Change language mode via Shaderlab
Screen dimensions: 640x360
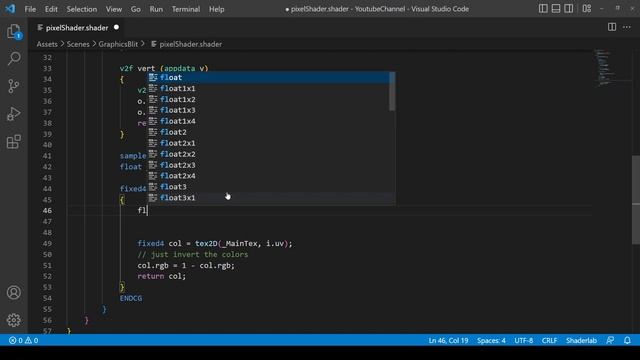coord(581,340)
